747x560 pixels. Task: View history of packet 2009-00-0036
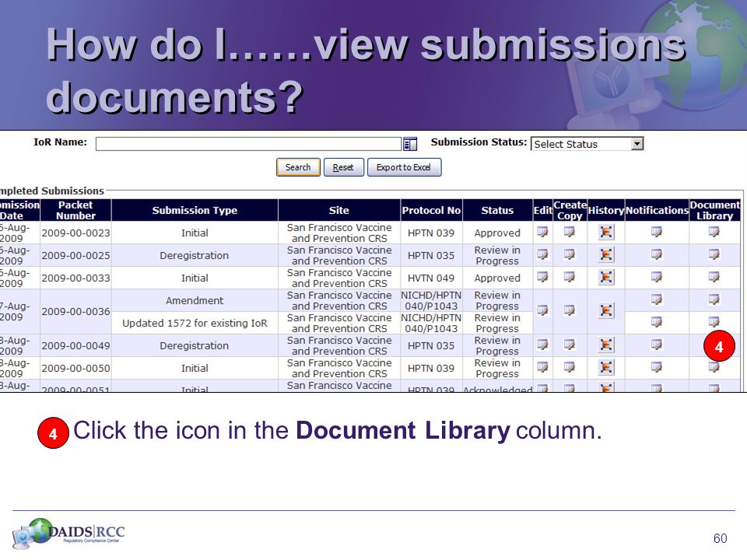(x=606, y=310)
